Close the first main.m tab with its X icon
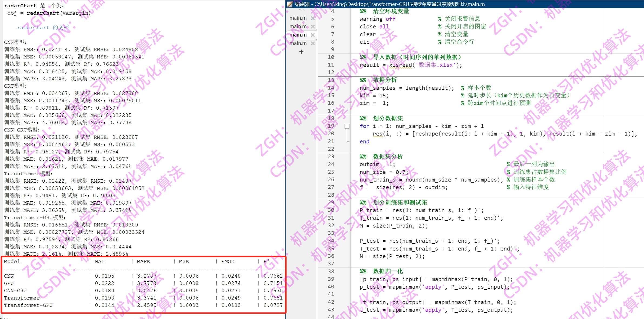This screenshot has height=319, width=644. [312, 18]
